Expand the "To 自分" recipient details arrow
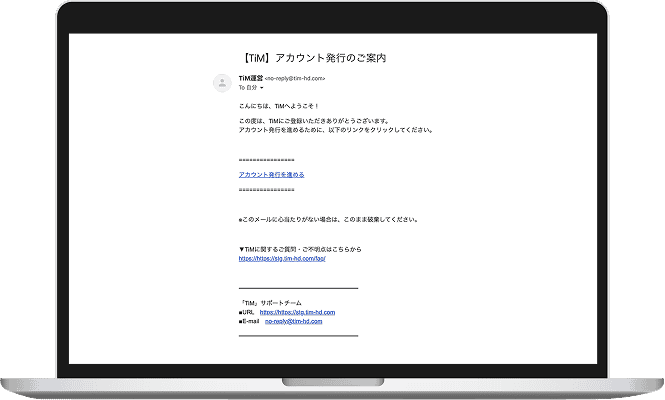Screen dimensions: 665x400 tap(262, 88)
